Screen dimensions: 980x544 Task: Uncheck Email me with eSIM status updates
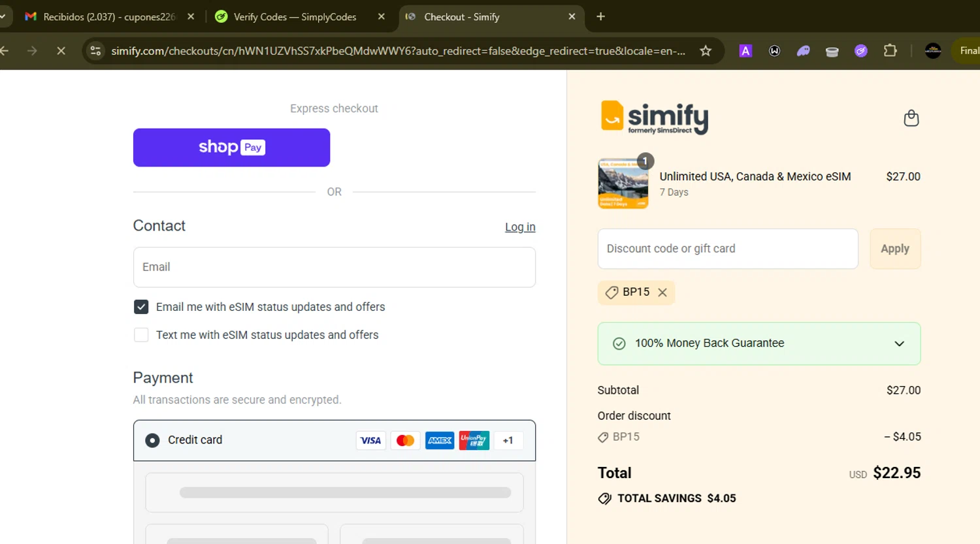pos(141,307)
